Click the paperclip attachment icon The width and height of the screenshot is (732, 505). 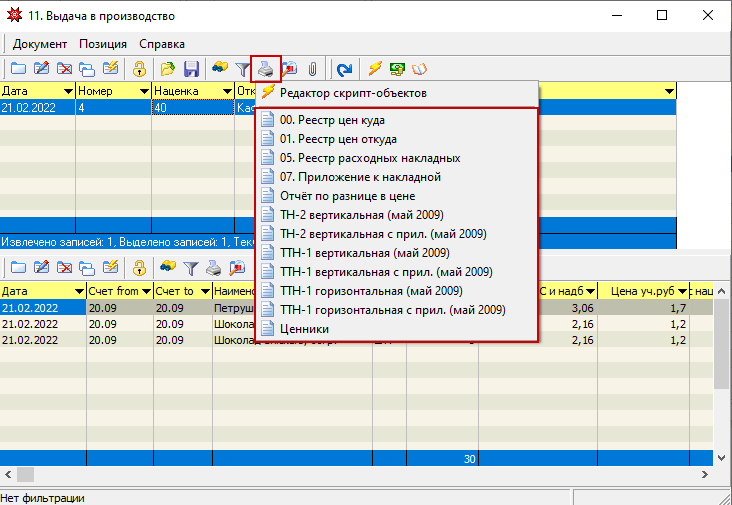(313, 69)
